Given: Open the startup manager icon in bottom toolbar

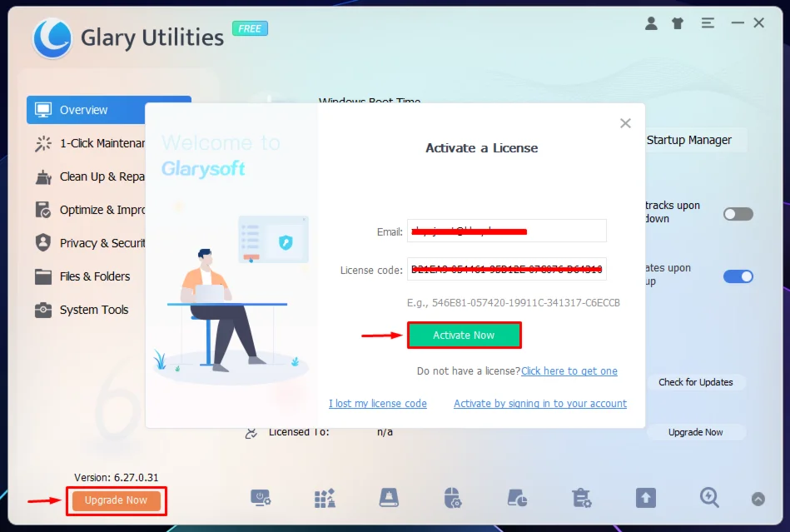Looking at the screenshot, I should pyautogui.click(x=261, y=498).
